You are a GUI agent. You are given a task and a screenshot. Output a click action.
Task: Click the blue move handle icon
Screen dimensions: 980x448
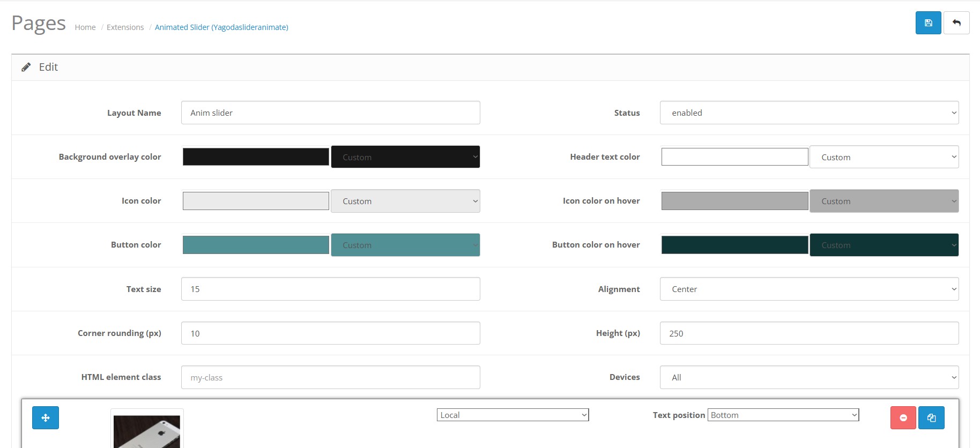point(46,418)
